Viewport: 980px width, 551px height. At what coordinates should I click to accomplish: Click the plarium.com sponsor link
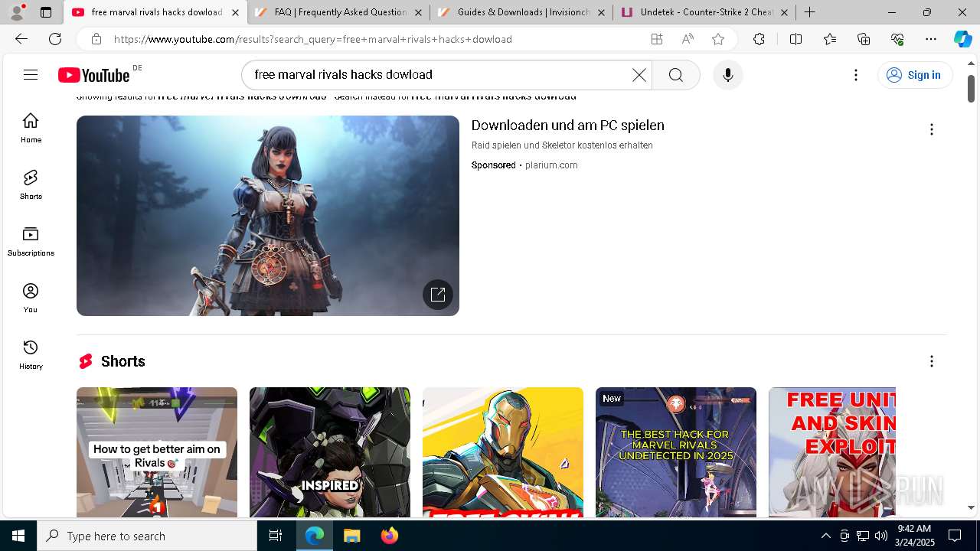coord(551,165)
